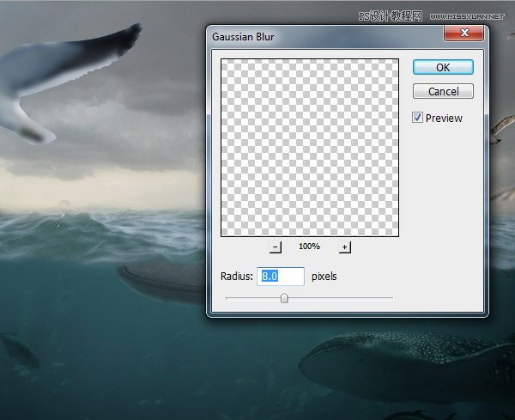This screenshot has height=420, width=515.
Task: Click the slider track left of the handle
Action: [249, 298]
